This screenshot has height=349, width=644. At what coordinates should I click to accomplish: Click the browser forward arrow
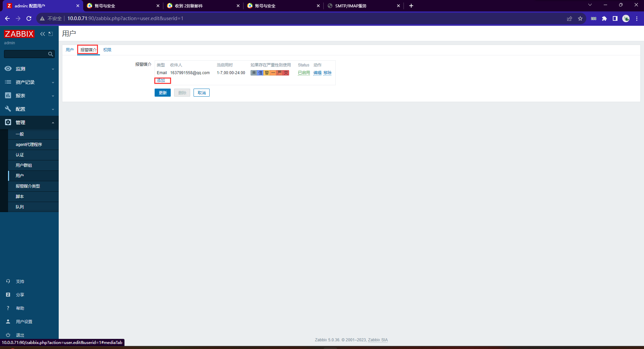click(18, 18)
